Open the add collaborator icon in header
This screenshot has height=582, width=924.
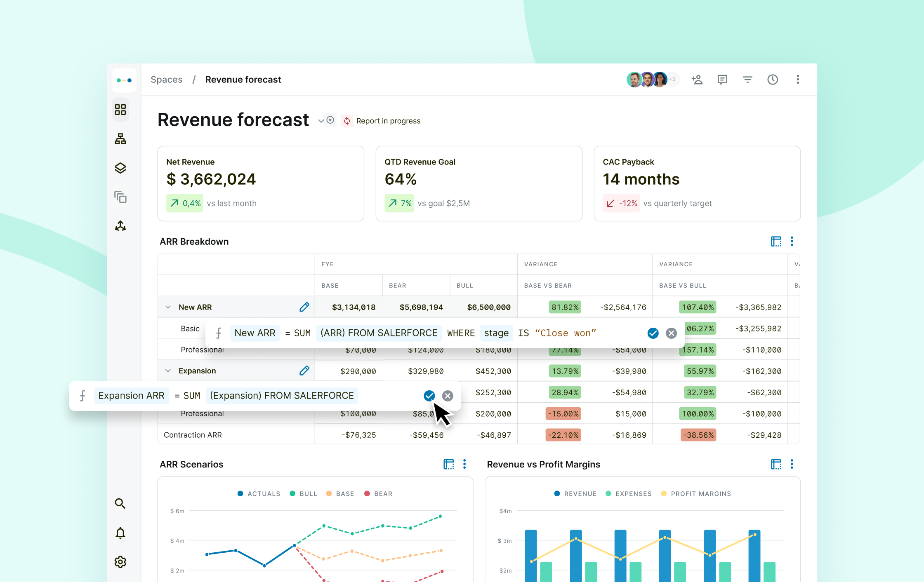pos(697,79)
